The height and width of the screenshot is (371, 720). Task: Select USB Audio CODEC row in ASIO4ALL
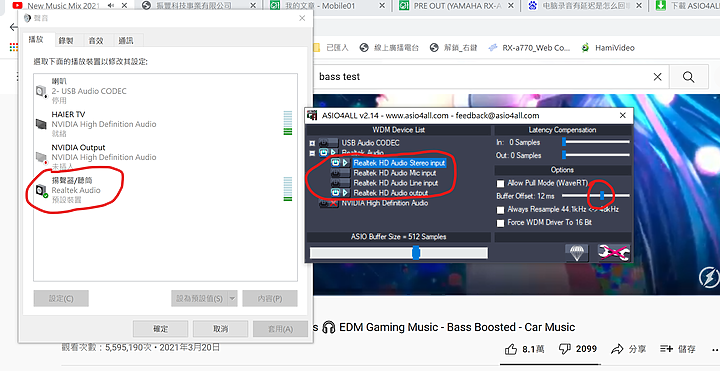tap(370, 143)
